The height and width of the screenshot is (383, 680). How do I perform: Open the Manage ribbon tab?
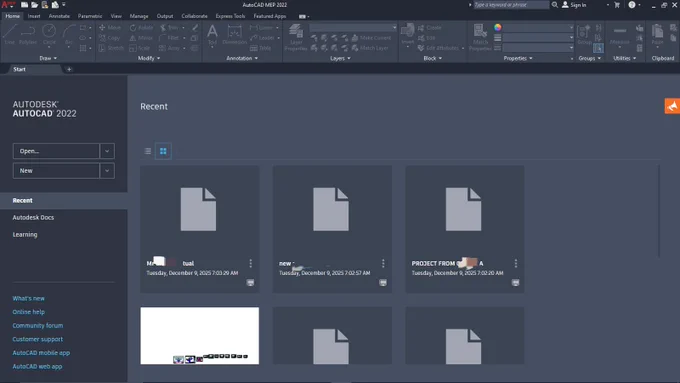139,16
